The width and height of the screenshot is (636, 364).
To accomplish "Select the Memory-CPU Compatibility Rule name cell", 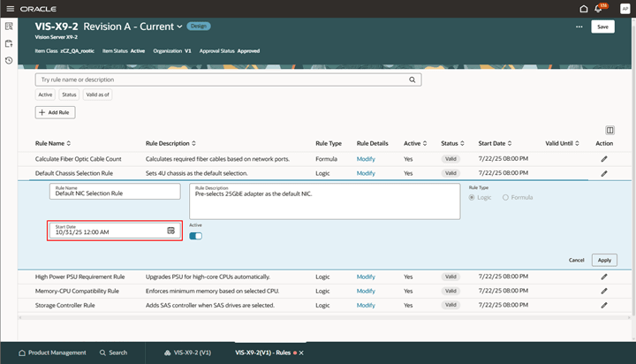I will coord(77,291).
